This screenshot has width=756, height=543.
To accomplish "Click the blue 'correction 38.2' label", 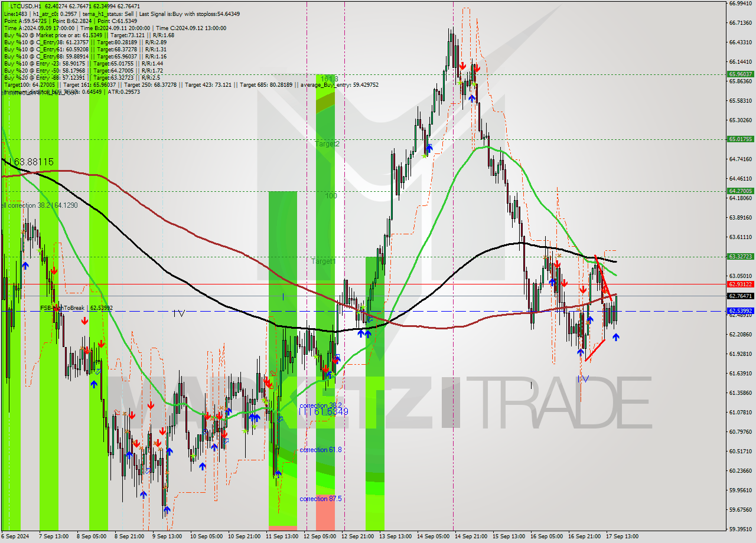I will click(x=321, y=405).
